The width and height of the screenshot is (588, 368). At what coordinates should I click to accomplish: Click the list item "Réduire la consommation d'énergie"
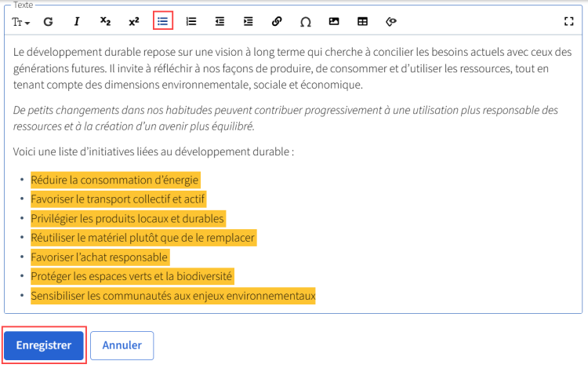114,180
